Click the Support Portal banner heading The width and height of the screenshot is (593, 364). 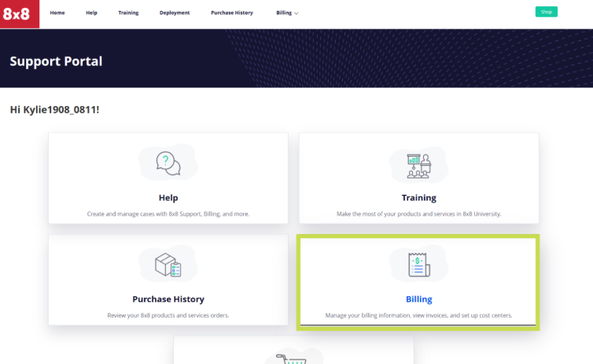pos(56,61)
